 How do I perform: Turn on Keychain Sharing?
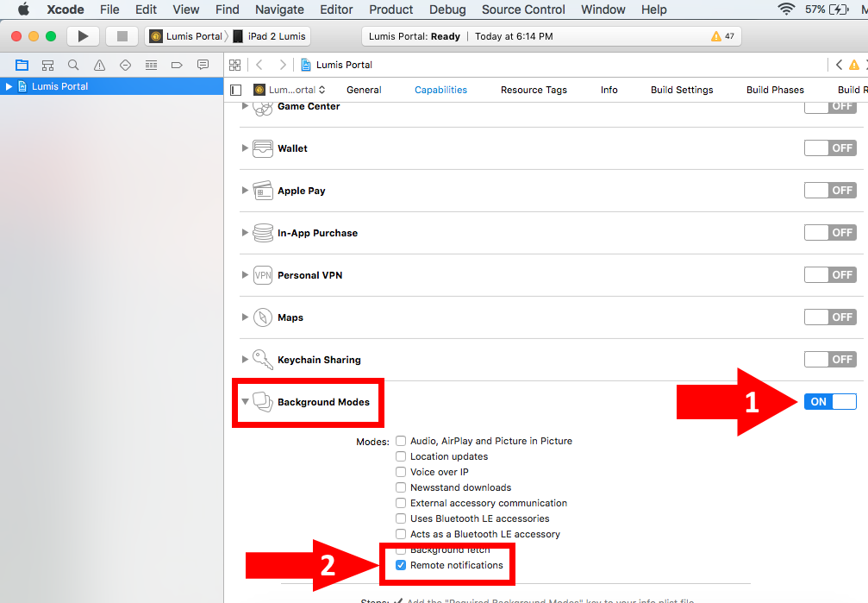[x=830, y=359]
